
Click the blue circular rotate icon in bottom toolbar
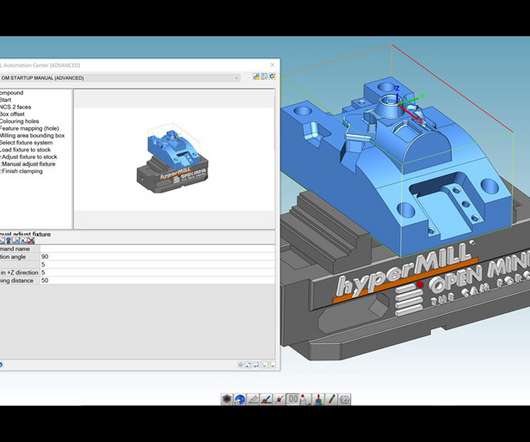pos(240,399)
